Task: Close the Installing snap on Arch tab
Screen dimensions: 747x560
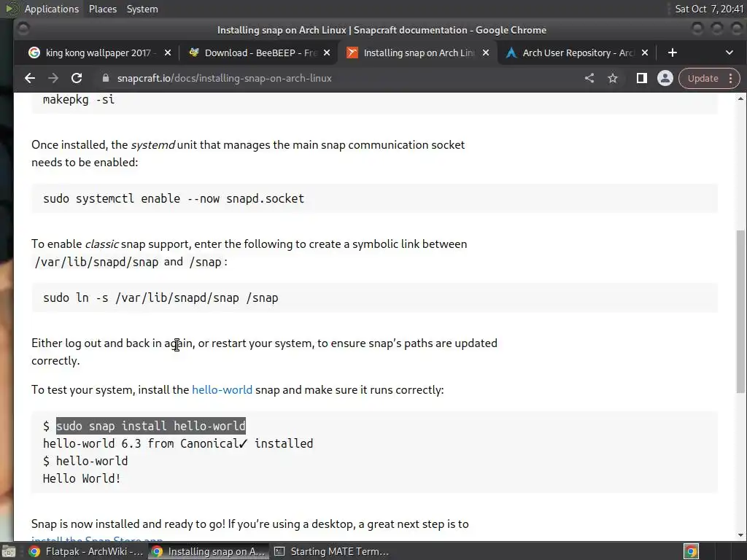Action: 485,52
